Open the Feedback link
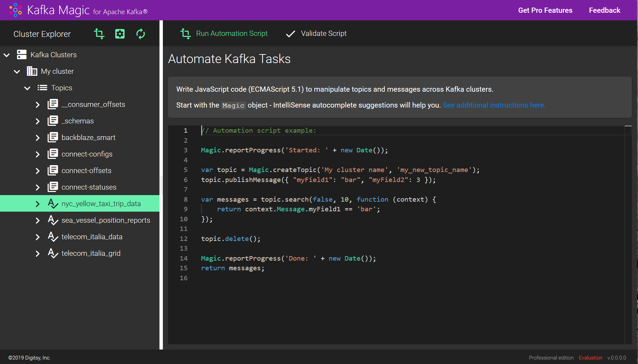 [x=605, y=10]
